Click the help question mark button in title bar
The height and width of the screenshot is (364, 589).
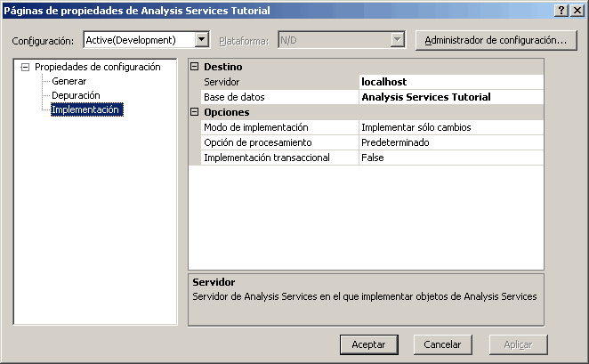(x=561, y=11)
